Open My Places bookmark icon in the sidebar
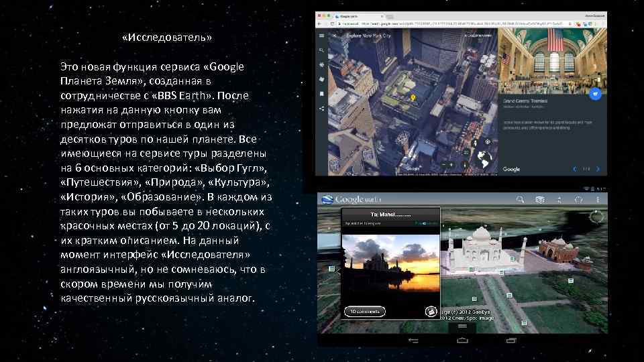This screenshot has height=362, width=644. pyautogui.click(x=321, y=94)
